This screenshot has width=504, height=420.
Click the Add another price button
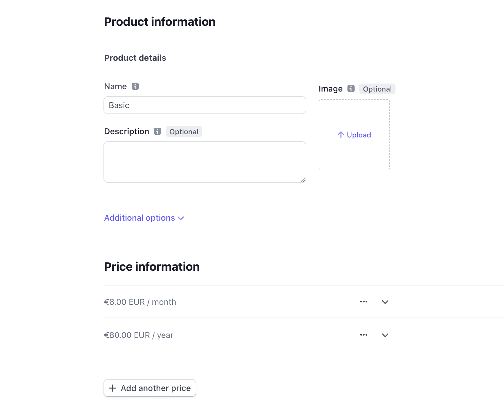(x=150, y=388)
